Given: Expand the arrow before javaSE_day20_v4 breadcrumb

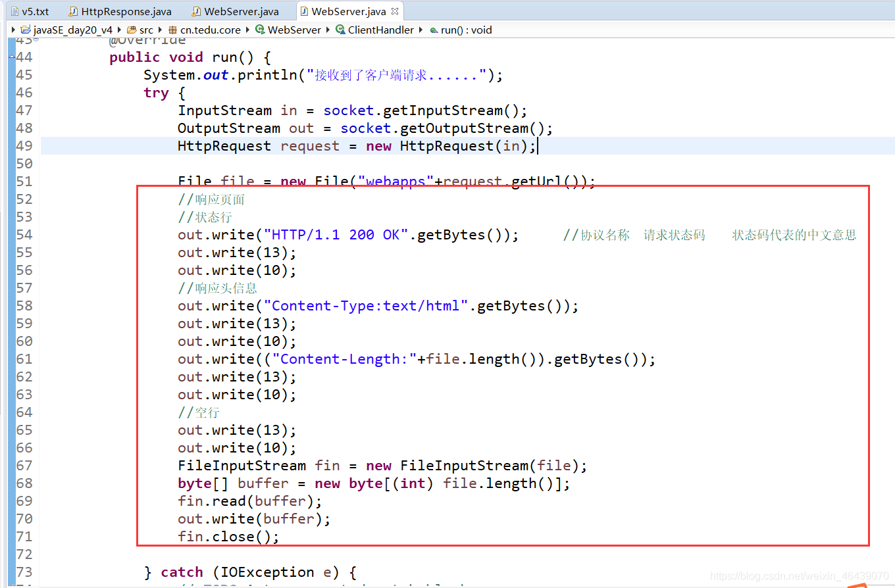Looking at the screenshot, I should [14, 30].
